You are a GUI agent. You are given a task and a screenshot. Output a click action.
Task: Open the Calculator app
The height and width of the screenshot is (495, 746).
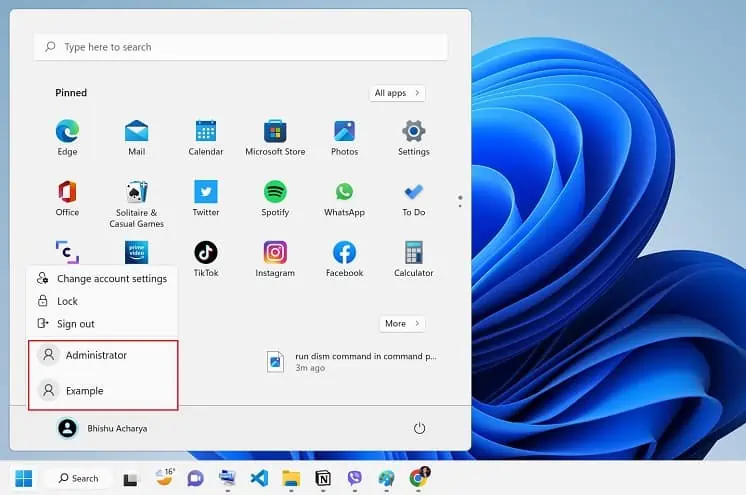point(413,259)
